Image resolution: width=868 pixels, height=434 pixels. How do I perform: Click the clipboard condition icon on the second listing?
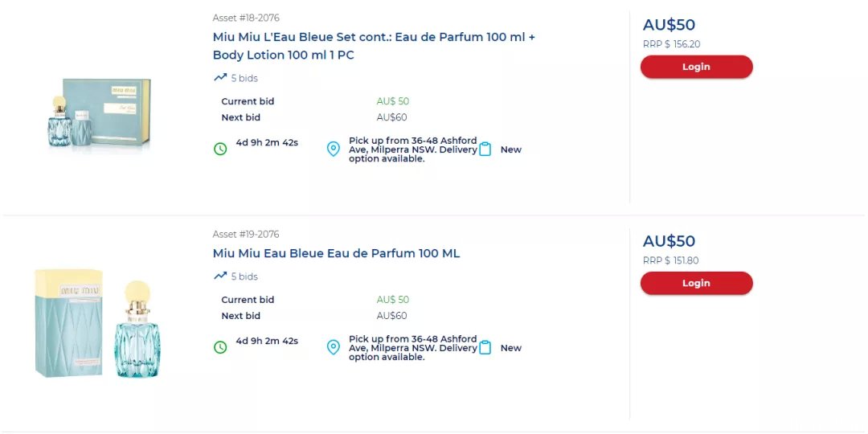[485, 347]
